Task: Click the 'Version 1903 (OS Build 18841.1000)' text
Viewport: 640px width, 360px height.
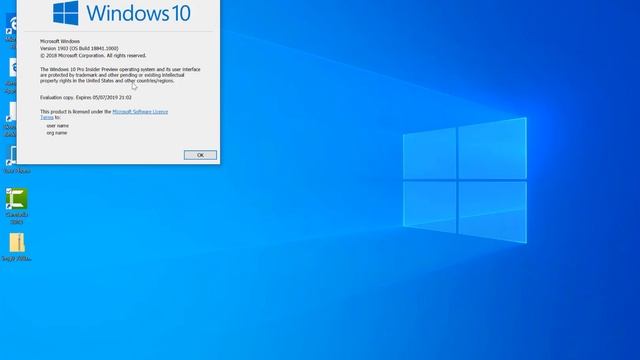Action: [79, 48]
